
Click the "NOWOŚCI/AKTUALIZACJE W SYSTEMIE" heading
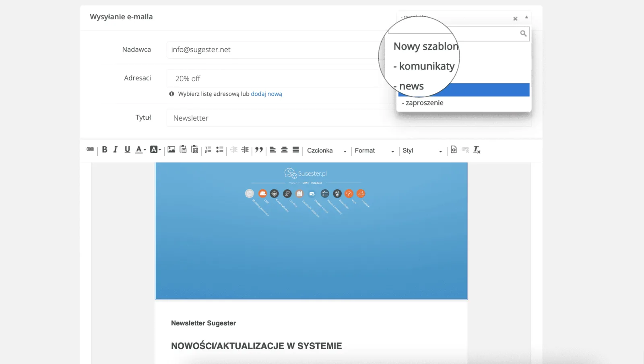click(x=256, y=346)
